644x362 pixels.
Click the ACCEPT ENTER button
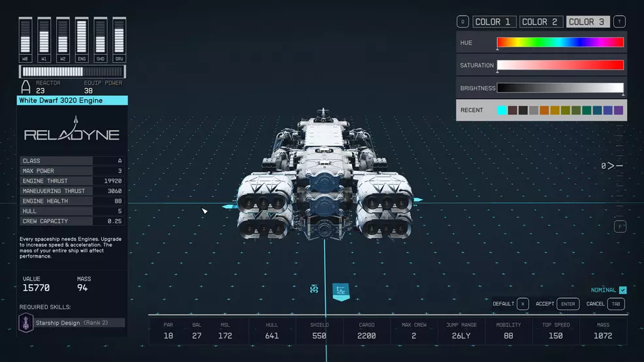tap(557, 304)
